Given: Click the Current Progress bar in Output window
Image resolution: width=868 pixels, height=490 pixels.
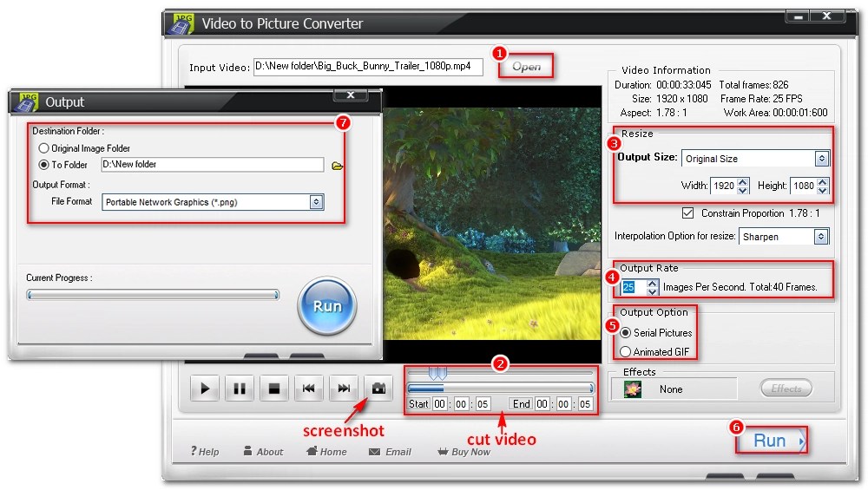Looking at the screenshot, I should click(153, 295).
